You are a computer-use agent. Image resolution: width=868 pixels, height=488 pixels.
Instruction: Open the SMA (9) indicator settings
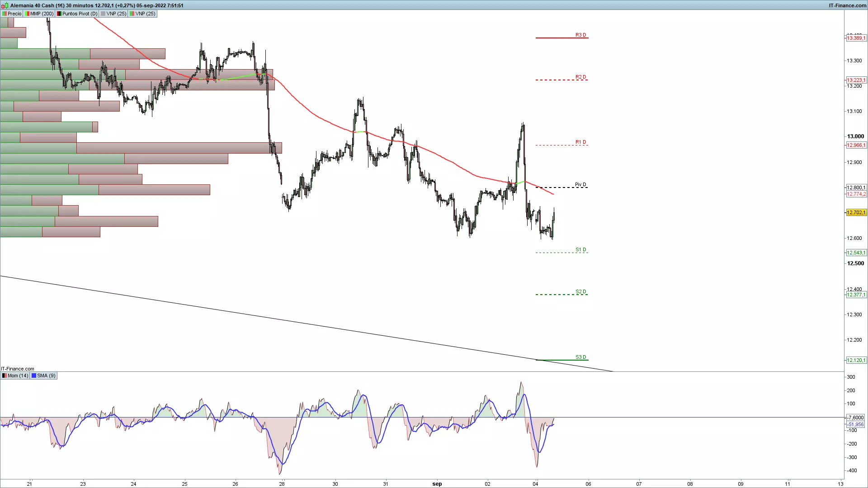tap(44, 375)
